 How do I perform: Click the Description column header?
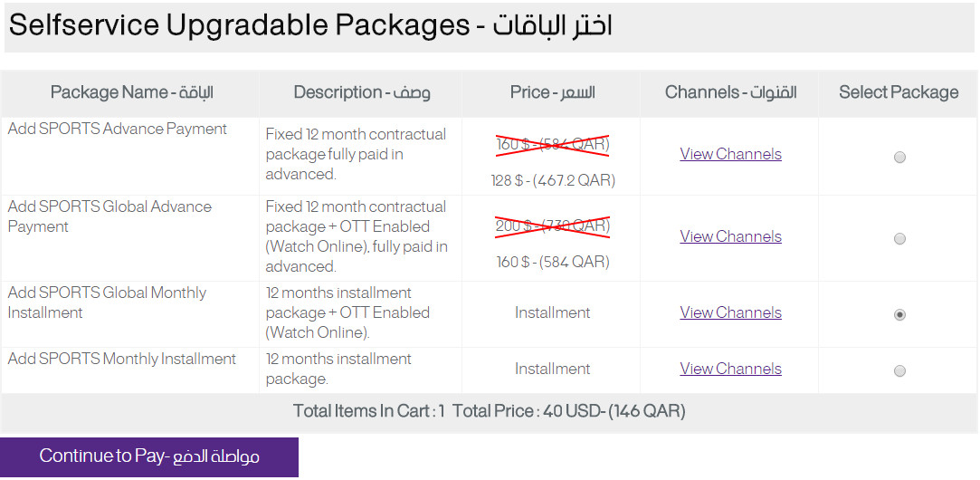[361, 92]
